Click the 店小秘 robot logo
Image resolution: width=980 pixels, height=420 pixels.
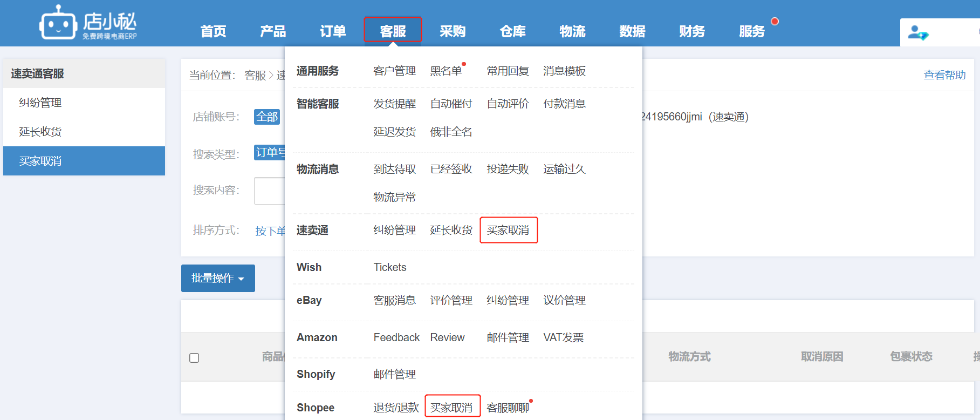click(88, 23)
